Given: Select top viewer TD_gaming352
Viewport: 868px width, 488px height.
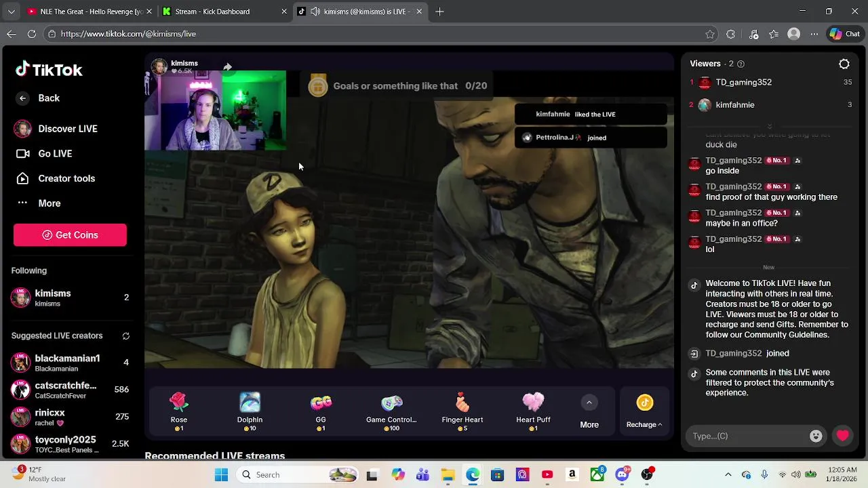Looking at the screenshot, I should click(770, 83).
